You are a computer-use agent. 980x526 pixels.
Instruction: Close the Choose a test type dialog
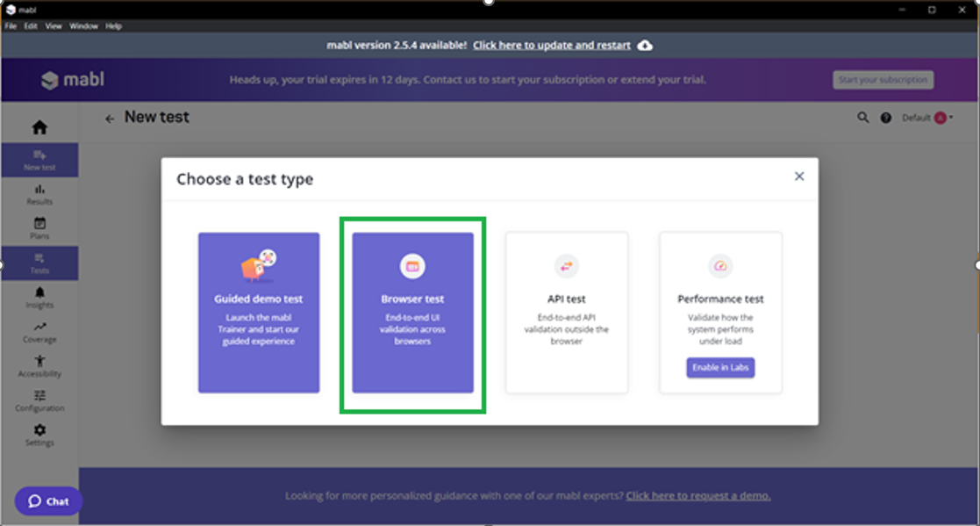tap(799, 177)
